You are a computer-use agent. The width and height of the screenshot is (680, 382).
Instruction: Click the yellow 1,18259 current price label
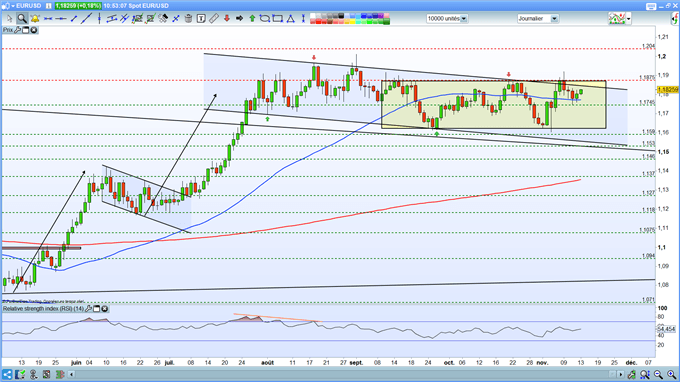click(x=668, y=89)
